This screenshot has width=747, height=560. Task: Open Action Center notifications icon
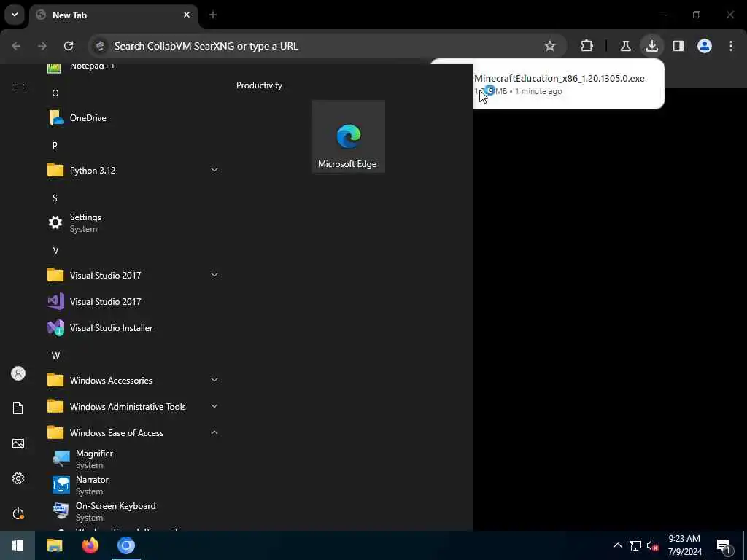(724, 545)
